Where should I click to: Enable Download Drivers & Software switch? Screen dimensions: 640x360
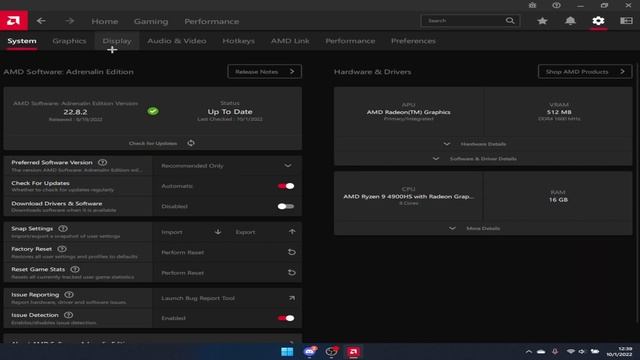(286, 207)
